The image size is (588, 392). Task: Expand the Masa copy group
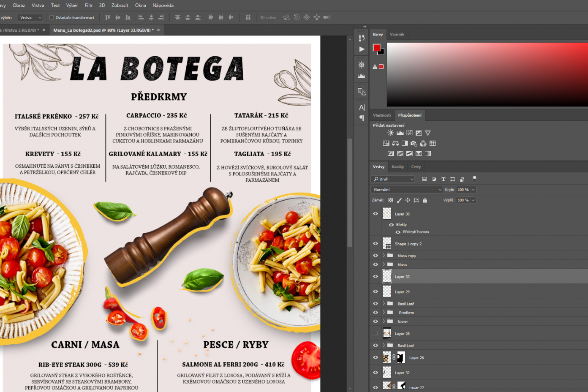tap(384, 256)
